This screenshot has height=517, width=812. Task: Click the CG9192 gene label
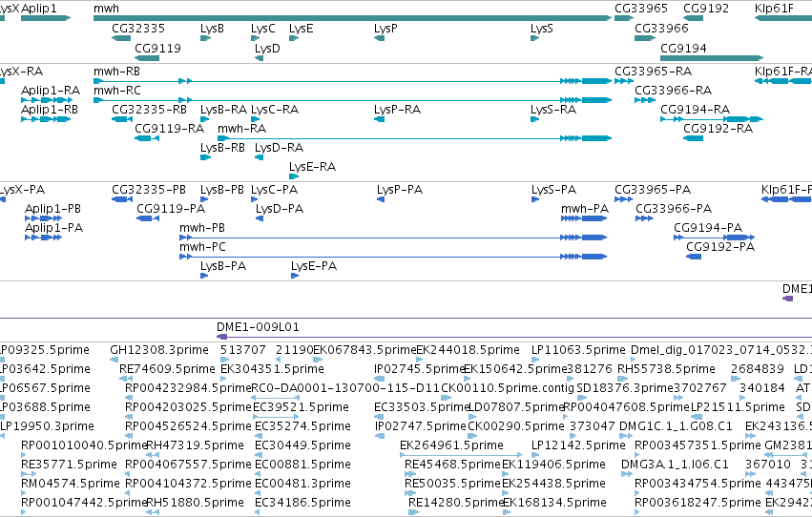(x=706, y=9)
